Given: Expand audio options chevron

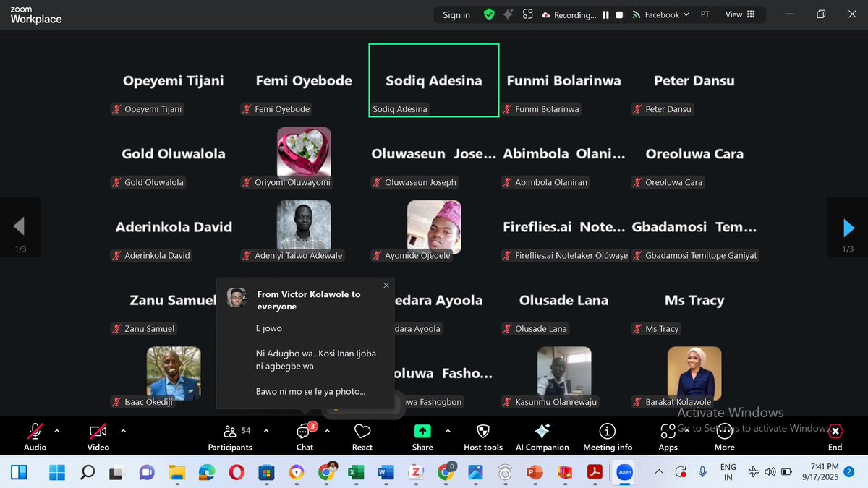Looking at the screenshot, I should [x=57, y=431].
